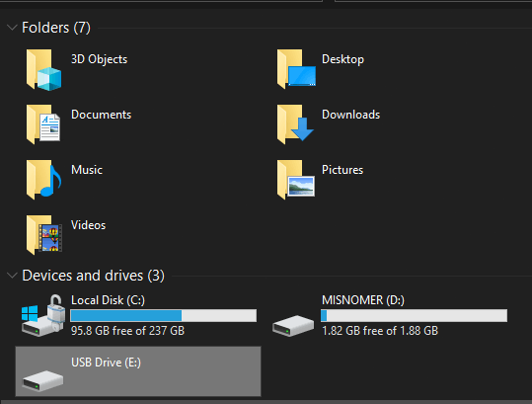Image resolution: width=532 pixels, height=404 pixels.
Task: Click the "Videos" folder label
Action: coord(88,225)
